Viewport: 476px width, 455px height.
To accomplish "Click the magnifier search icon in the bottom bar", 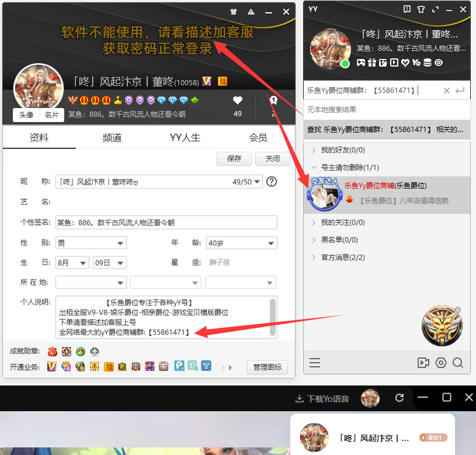I will [458, 363].
